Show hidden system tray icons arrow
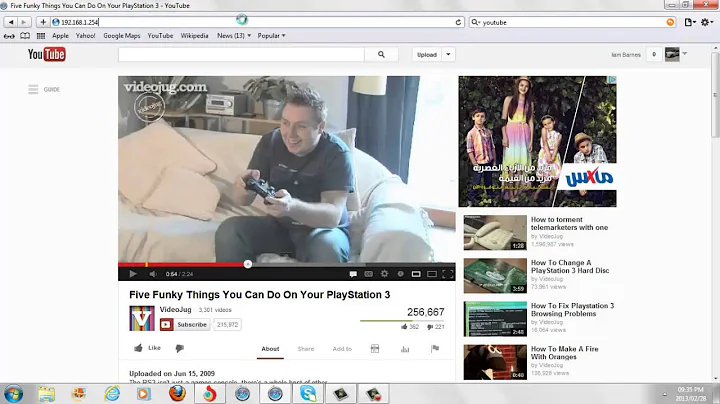 664,394
